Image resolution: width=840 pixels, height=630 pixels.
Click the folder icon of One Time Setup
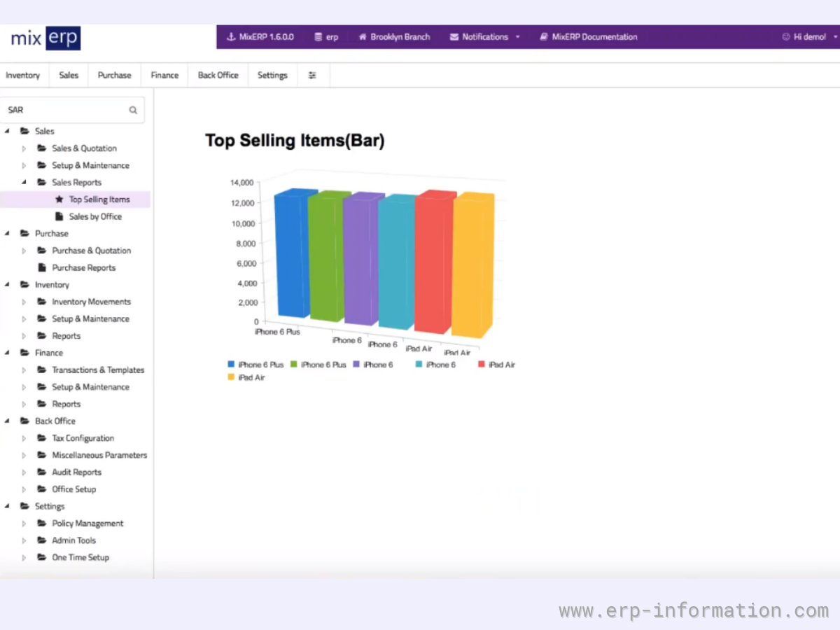tap(42, 557)
